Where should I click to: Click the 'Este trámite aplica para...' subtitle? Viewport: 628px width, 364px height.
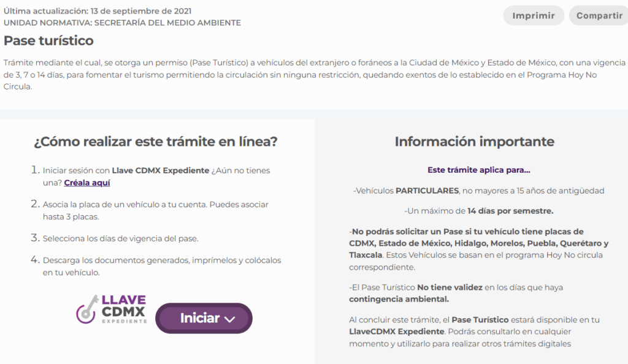478,170
